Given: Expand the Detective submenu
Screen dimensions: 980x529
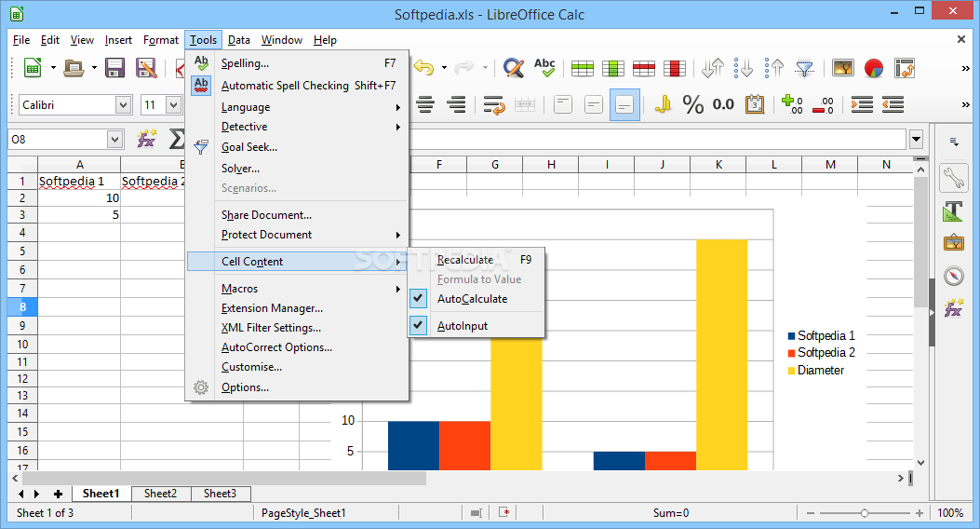Looking at the screenshot, I should (298, 127).
